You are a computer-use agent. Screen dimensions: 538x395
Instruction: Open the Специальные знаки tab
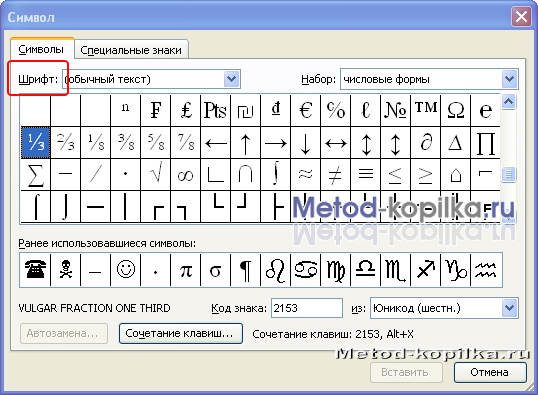pyautogui.click(x=131, y=50)
